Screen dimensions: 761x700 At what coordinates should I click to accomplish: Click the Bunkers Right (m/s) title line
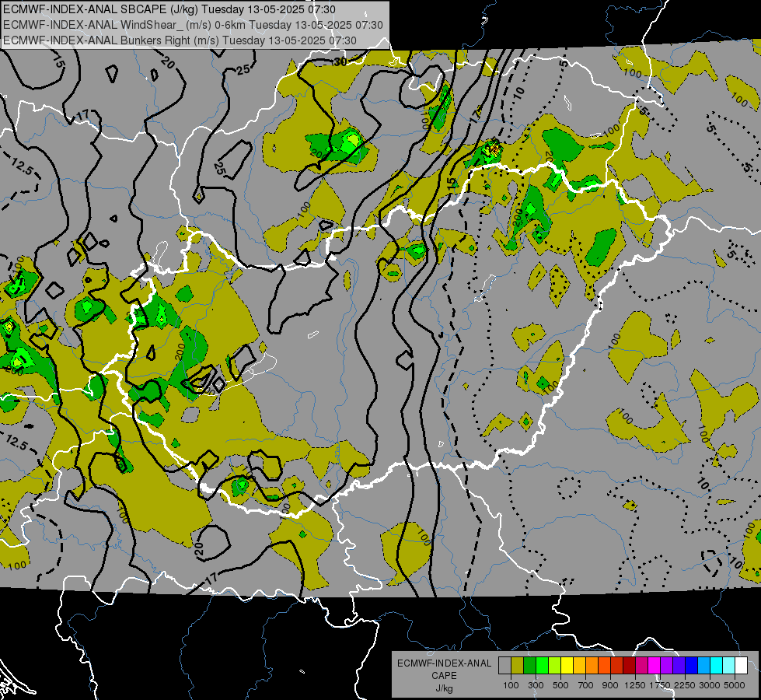point(180,40)
